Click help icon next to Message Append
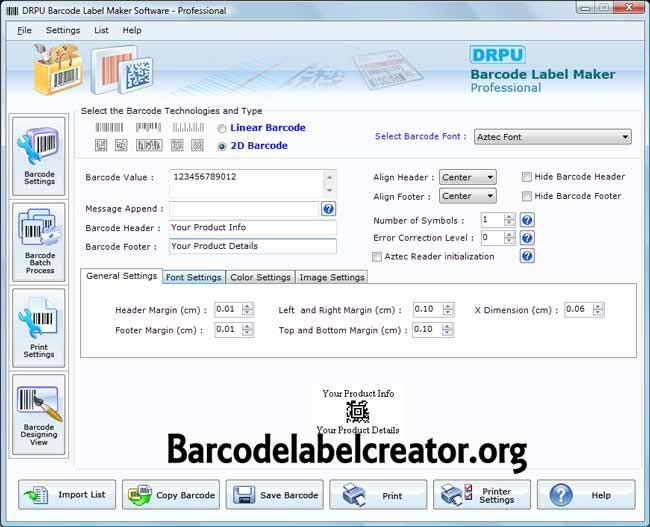The height and width of the screenshot is (527, 650). 328,209
